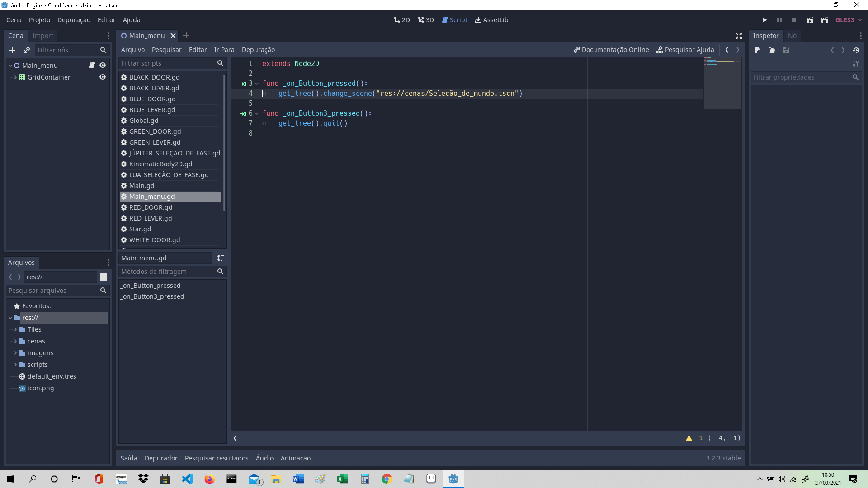868x488 pixels.
Task: Open the AssetLib browser
Action: click(492, 20)
